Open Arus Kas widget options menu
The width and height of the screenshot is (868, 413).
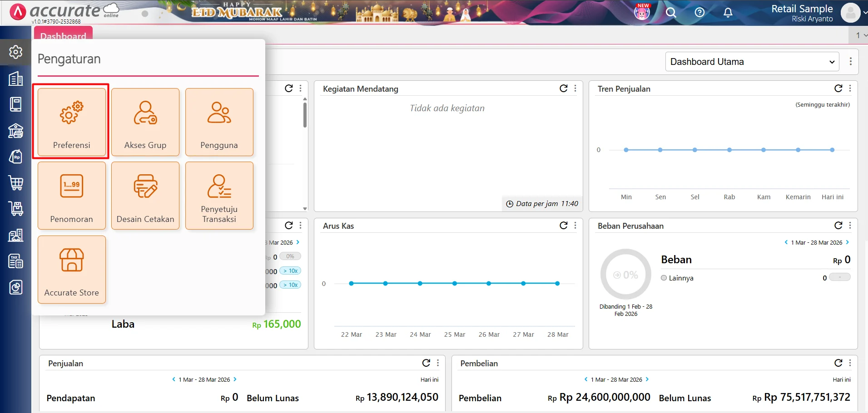(575, 226)
